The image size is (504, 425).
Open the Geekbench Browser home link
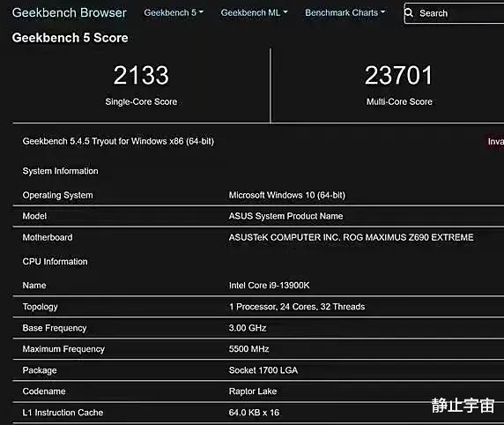tap(69, 12)
